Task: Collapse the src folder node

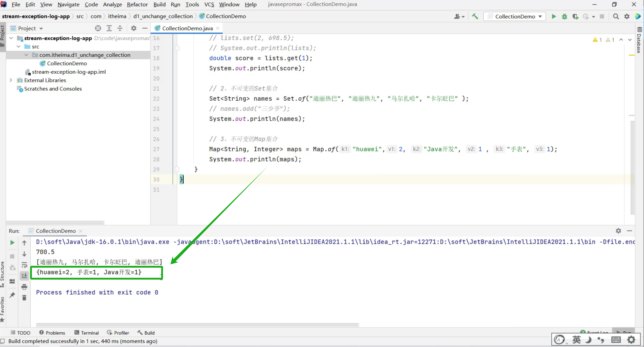Action: point(19,47)
